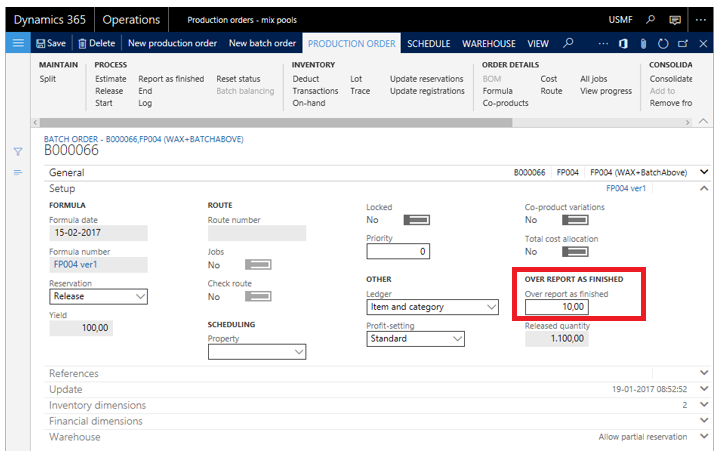717x472 pixels.
Task: Open action pane overflow ellipsis
Action: click(603, 43)
